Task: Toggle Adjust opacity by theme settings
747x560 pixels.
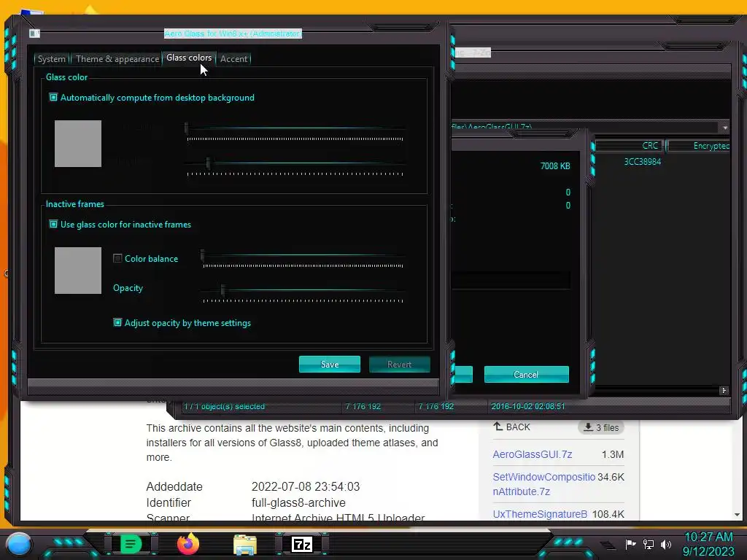Action: (x=117, y=323)
